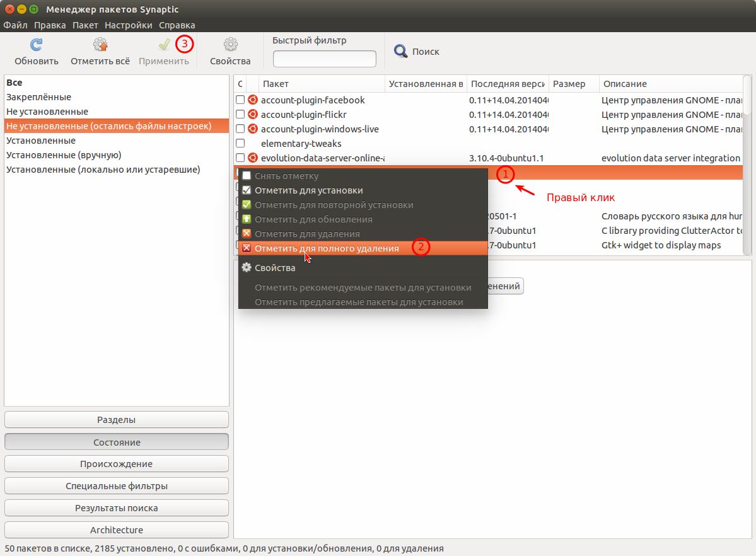Click the Поиск magnifier icon
756x556 pixels.
pos(400,51)
